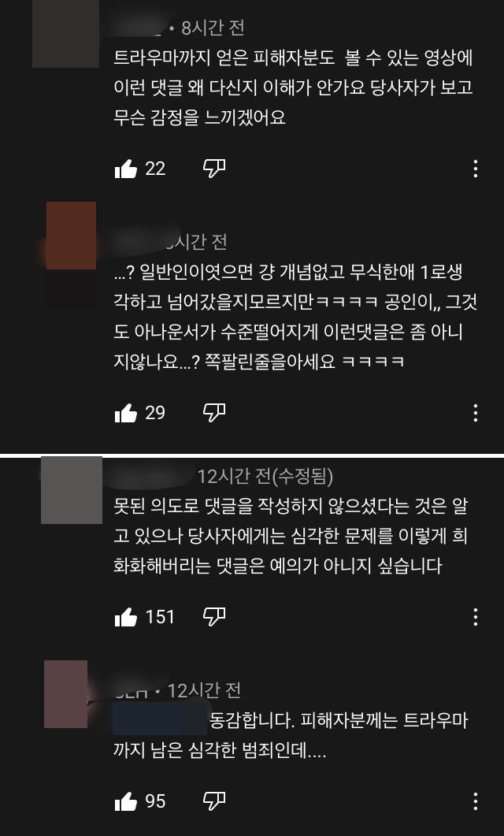
Task: Click the 8시간 전 timestamp
Action: (213, 28)
